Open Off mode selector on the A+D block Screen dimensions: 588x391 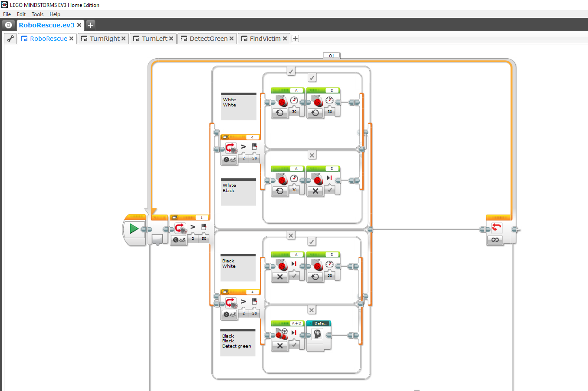pyautogui.click(x=280, y=346)
